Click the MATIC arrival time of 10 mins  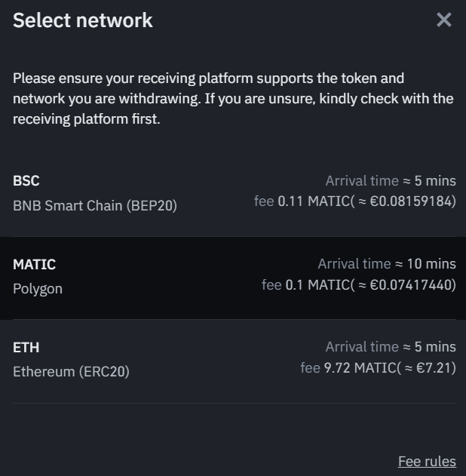387,264
